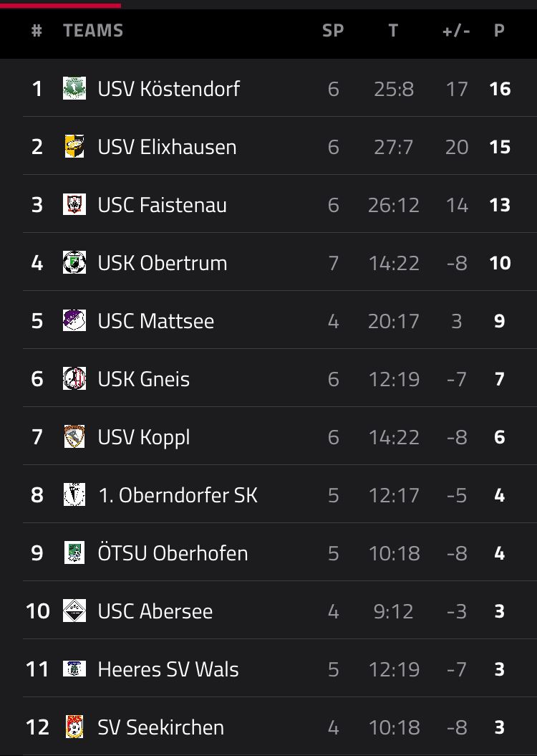Click the USC Abersee club crest
Viewport: 537px width, 756px height.
pos(74,611)
